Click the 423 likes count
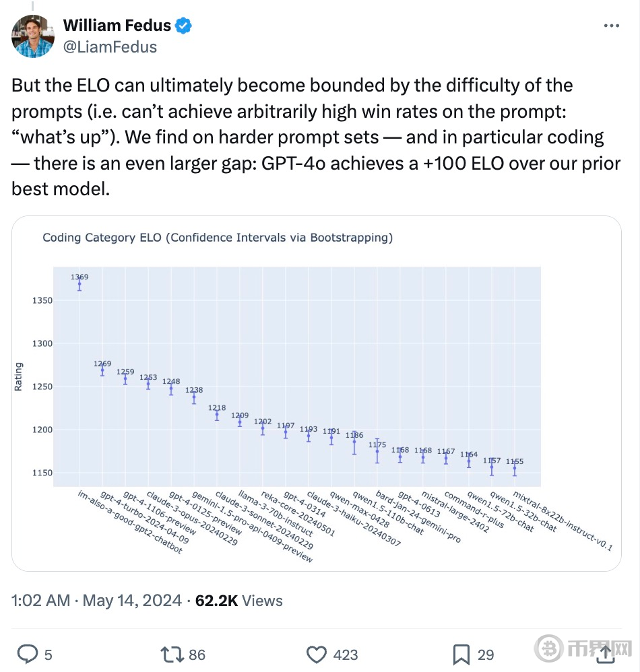The height and width of the screenshot is (672, 640). pyautogui.click(x=346, y=655)
